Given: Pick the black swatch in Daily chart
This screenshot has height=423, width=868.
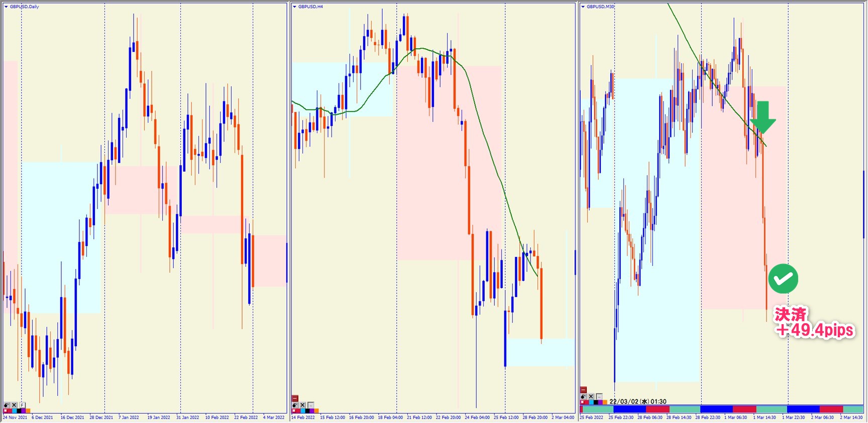Looking at the screenshot, I should point(19,411).
